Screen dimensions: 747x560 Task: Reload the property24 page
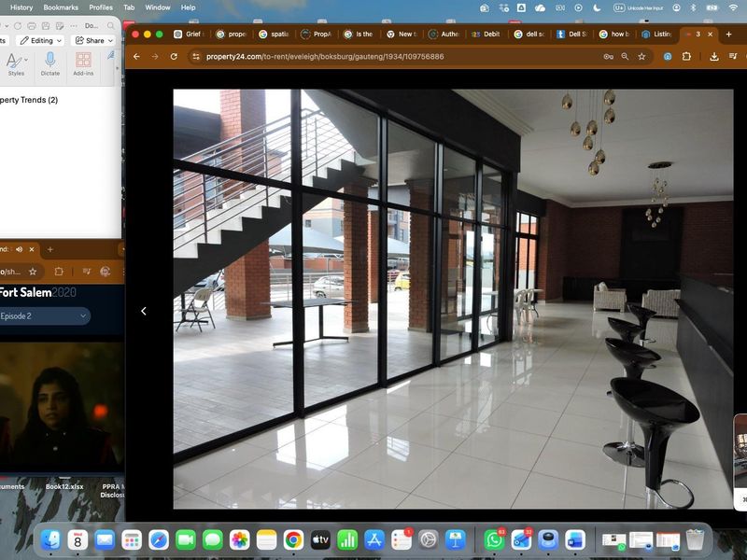[x=174, y=56]
